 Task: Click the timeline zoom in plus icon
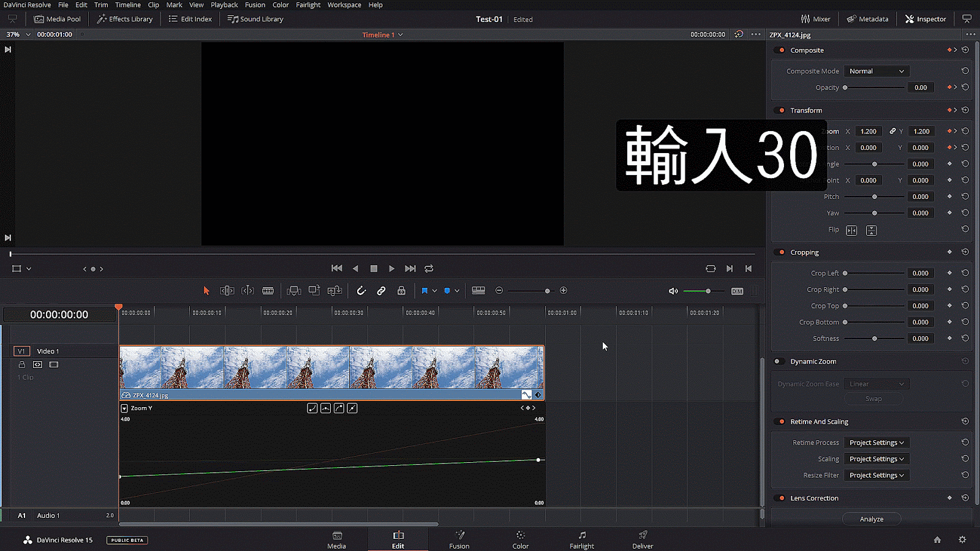pos(563,291)
